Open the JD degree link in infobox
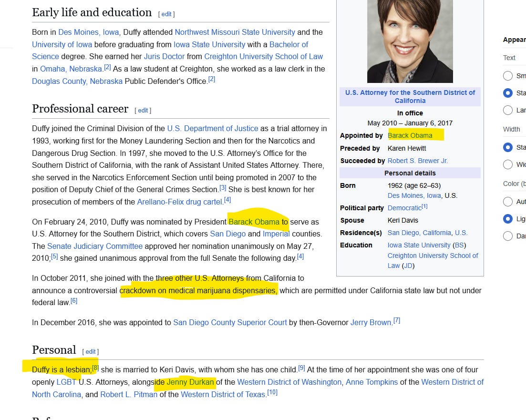Viewport: 526px width, 420px height. pos(408,266)
